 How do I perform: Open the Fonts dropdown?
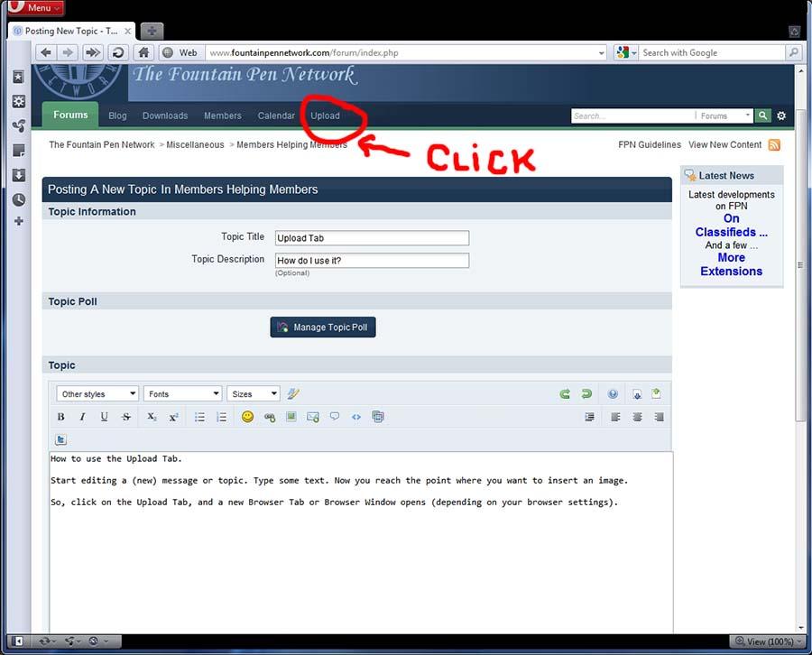183,394
